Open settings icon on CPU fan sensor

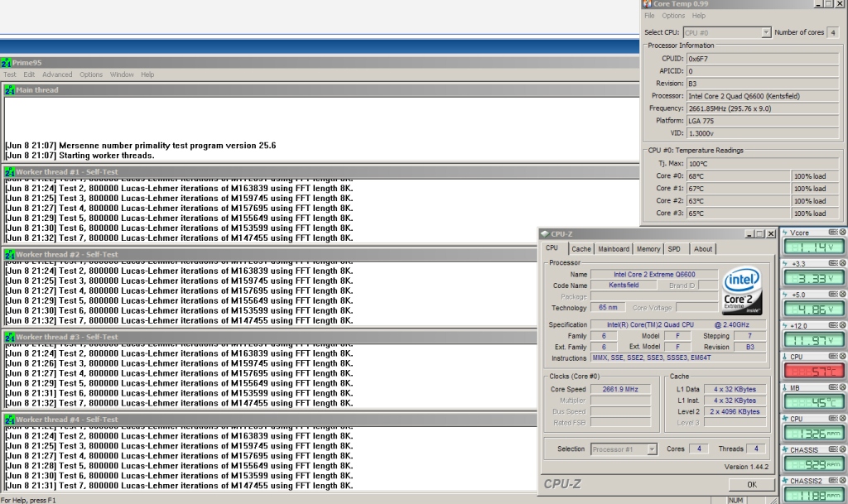[833, 418]
